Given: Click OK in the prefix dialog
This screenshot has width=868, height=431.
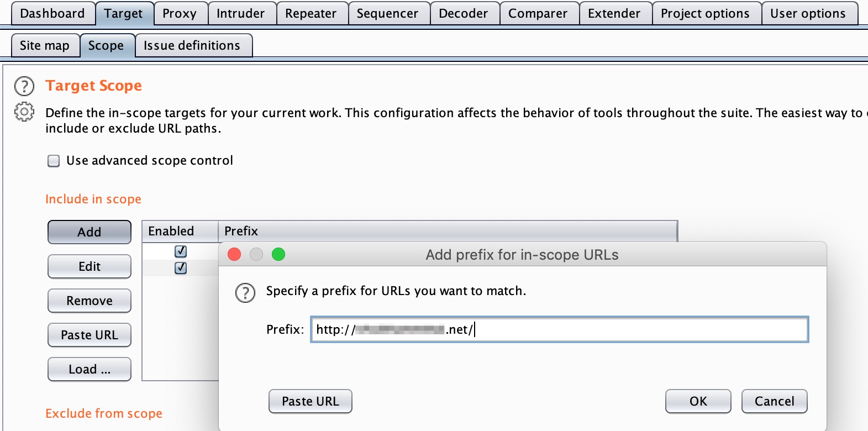Looking at the screenshot, I should click(698, 401).
